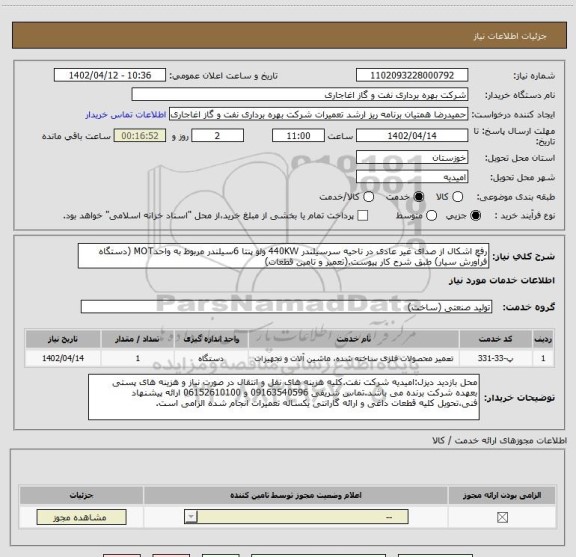Click the 'واحد اندازه گیری' column header
The image size is (576, 557).
211,339
